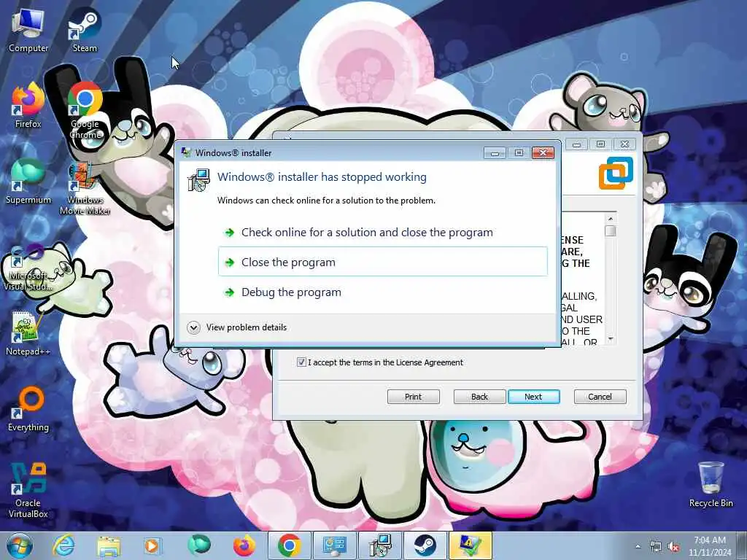Choose Debug the program option
The height and width of the screenshot is (560, 747).
coord(382,292)
